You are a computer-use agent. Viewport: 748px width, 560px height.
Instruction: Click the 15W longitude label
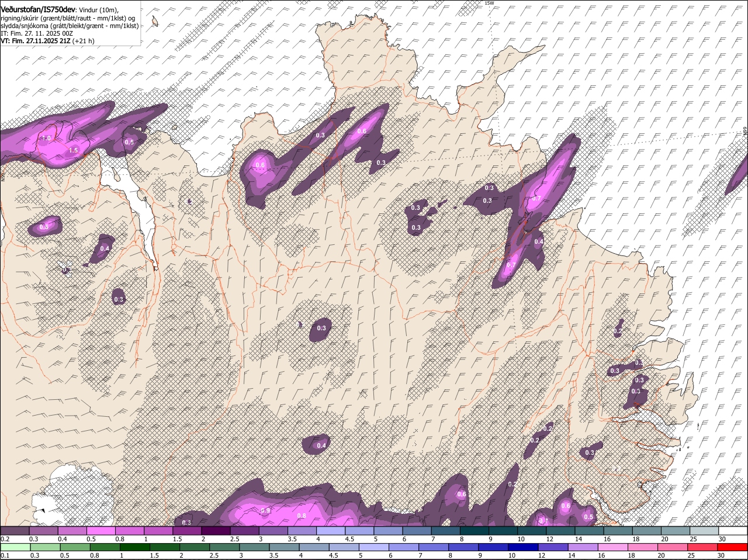(x=489, y=3)
